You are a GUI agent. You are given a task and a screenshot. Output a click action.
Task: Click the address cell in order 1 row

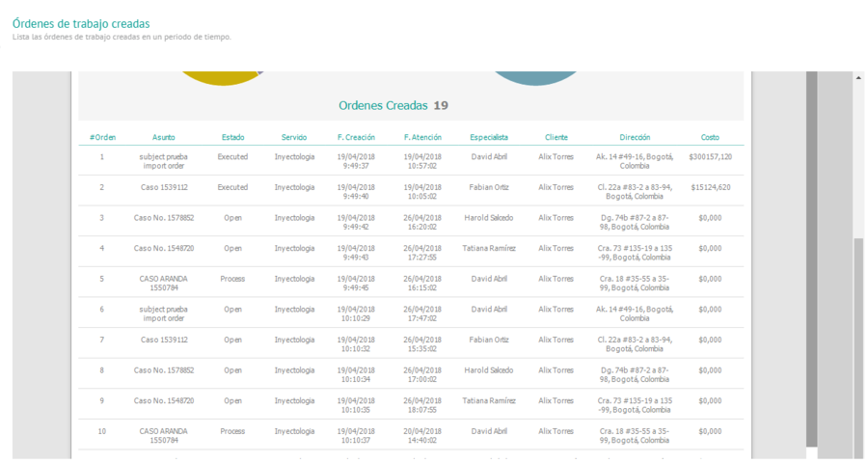(635, 161)
